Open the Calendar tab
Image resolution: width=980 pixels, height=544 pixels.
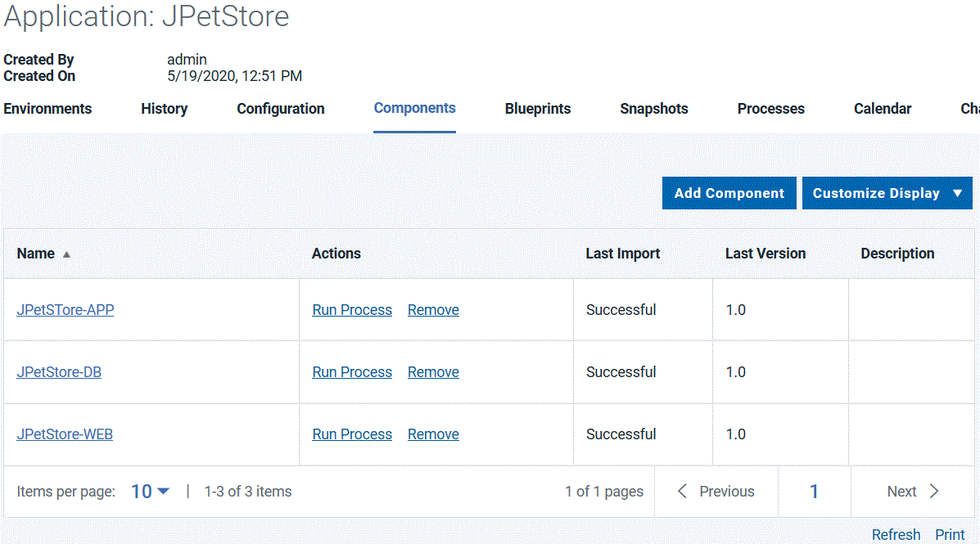click(882, 108)
